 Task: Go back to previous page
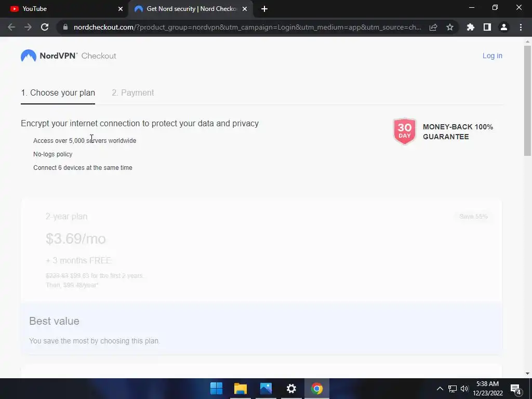pos(11,27)
